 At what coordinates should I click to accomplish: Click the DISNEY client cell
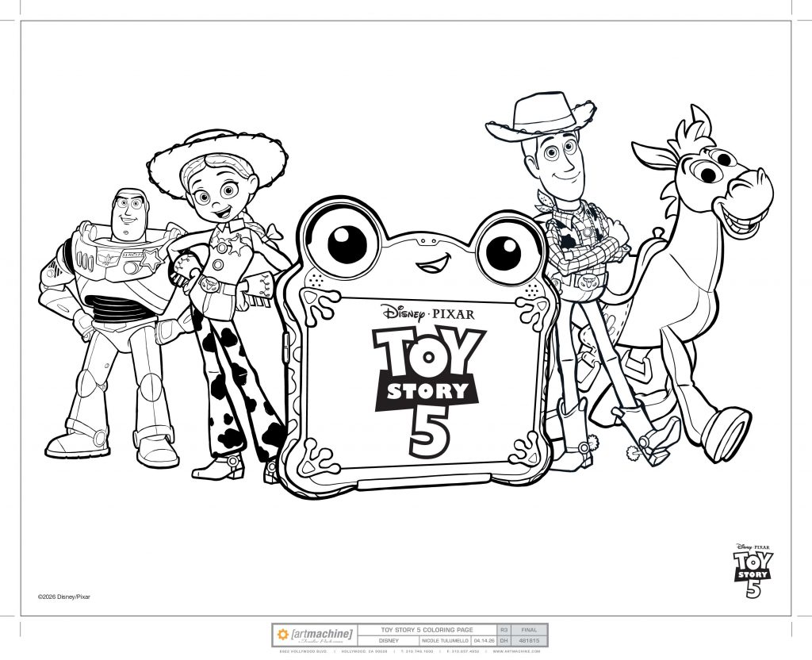(x=389, y=641)
